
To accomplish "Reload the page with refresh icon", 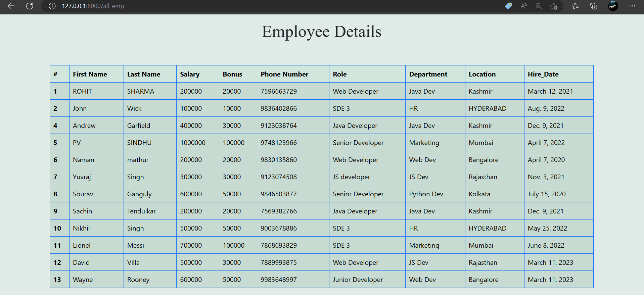I will pos(30,6).
